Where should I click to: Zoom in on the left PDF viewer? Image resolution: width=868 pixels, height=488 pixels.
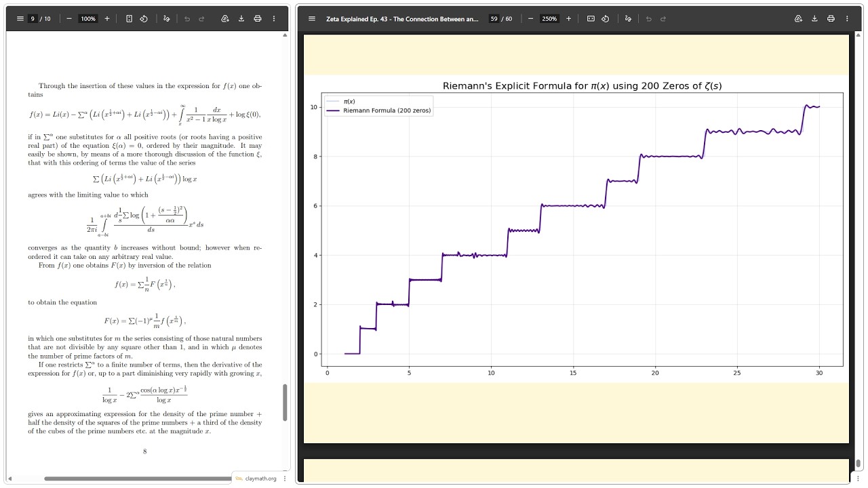tap(107, 18)
